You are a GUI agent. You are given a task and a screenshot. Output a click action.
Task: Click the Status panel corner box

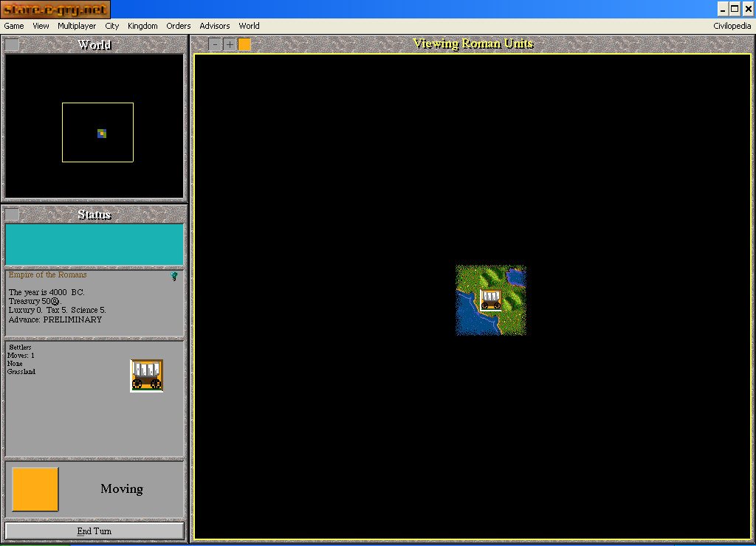click(x=12, y=215)
